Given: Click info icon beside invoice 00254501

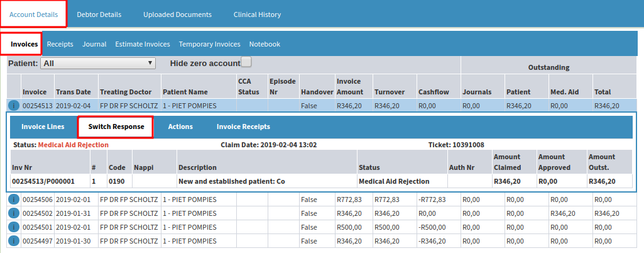Looking at the screenshot, I should (14, 227).
